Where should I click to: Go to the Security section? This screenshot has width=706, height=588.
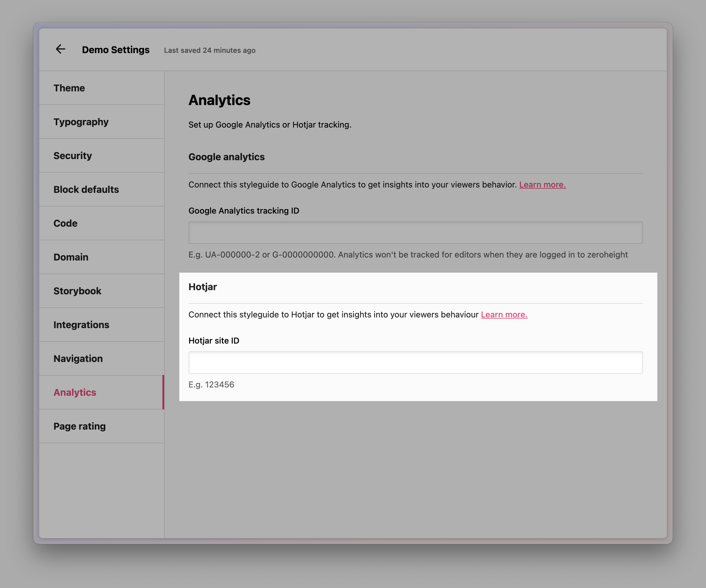[x=102, y=156]
